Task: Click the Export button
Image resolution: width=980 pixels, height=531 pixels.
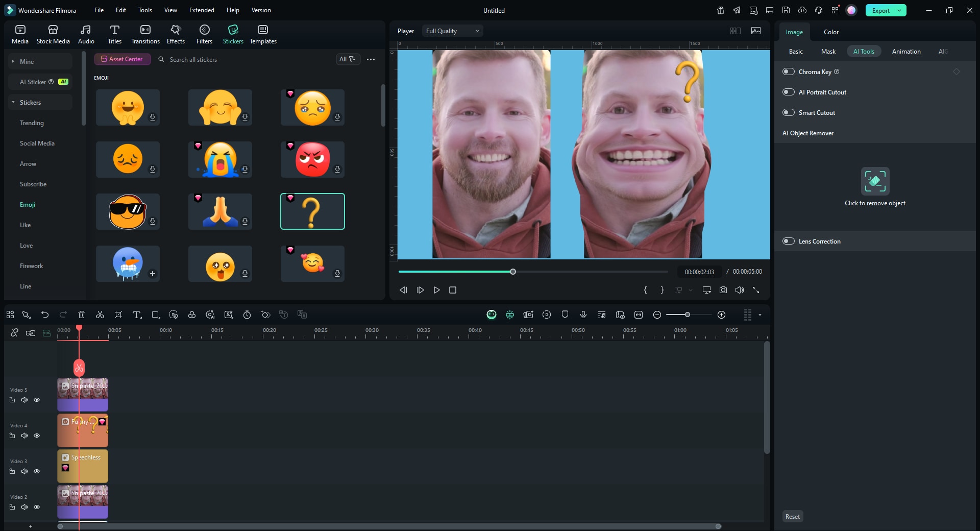Action: click(x=880, y=10)
